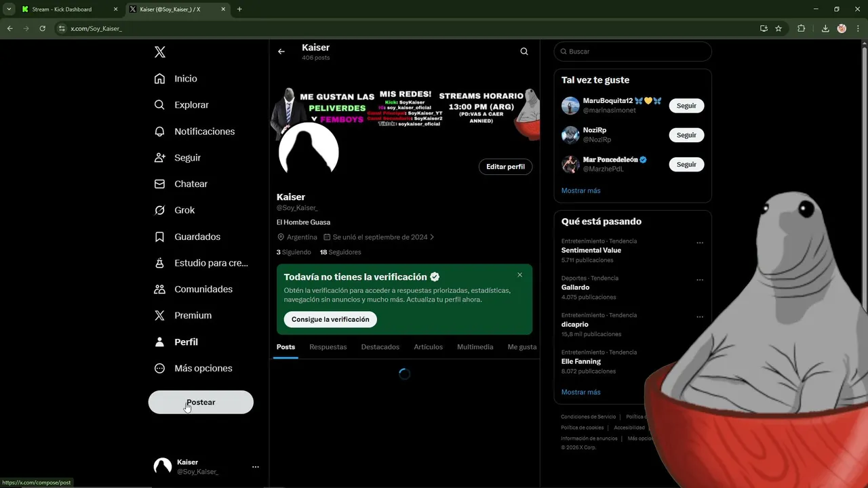This screenshot has width=868, height=488.
Task: Open the Seguir person-plus icon
Action: 159,157
